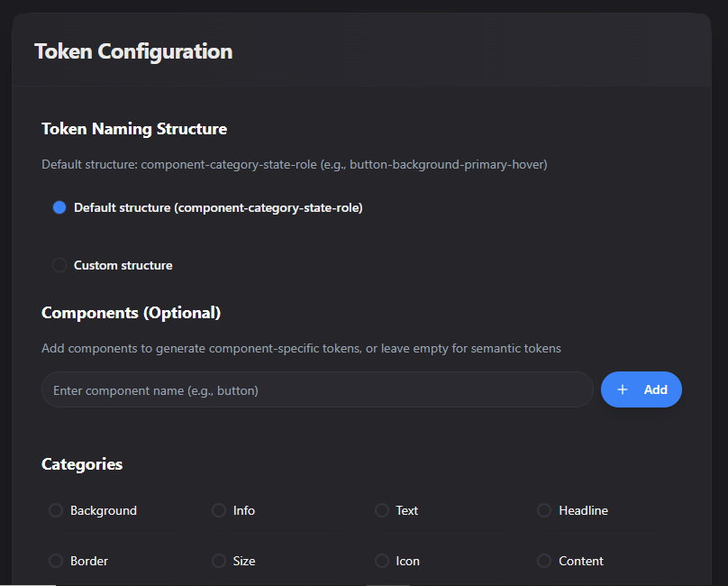Enable the Content category checkbox
This screenshot has height=586, width=728.
coord(544,561)
